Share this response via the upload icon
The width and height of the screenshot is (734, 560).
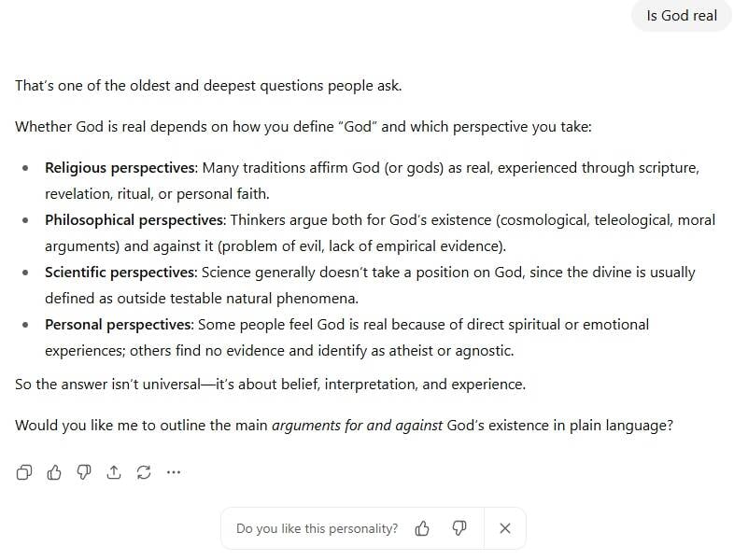tap(114, 472)
